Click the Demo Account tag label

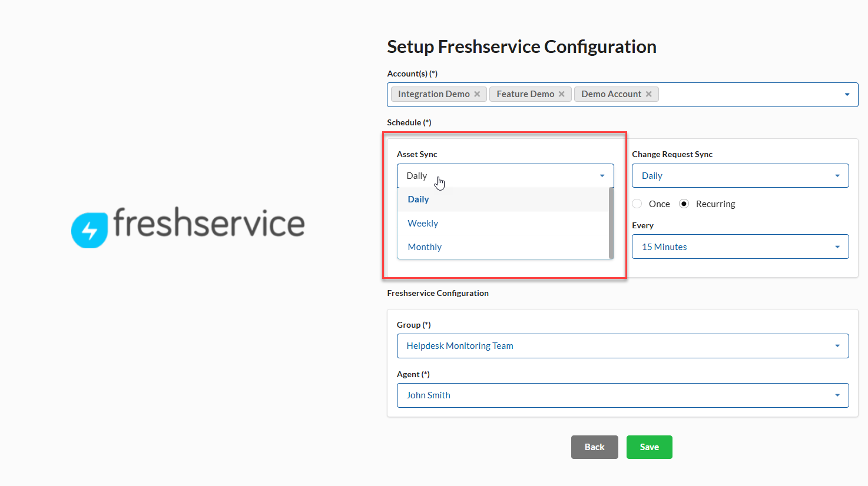click(611, 94)
